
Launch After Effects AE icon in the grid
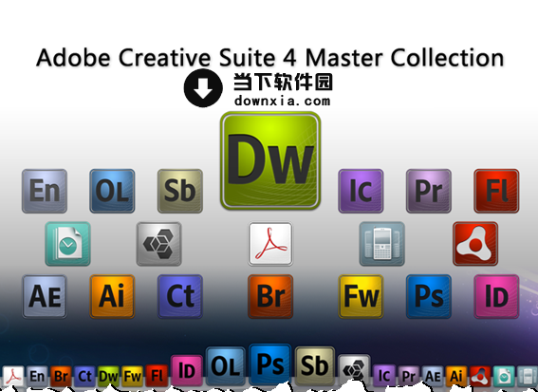tap(45, 296)
